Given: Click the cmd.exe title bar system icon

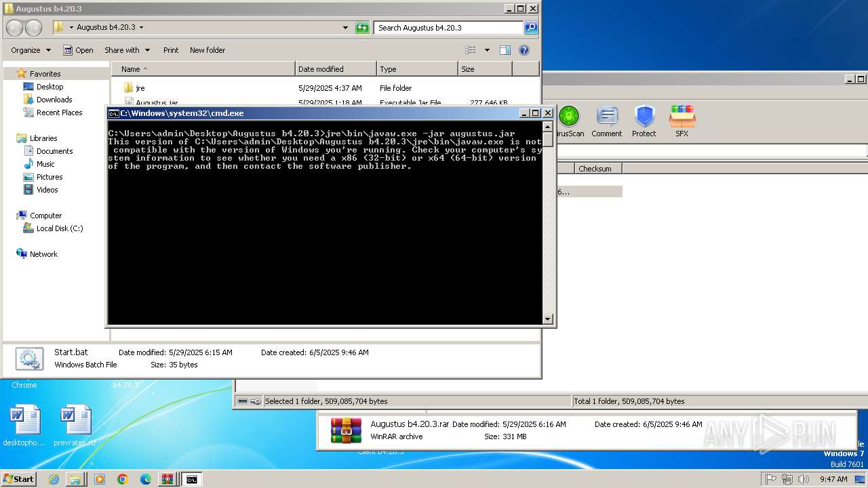Looking at the screenshot, I should click(x=114, y=113).
